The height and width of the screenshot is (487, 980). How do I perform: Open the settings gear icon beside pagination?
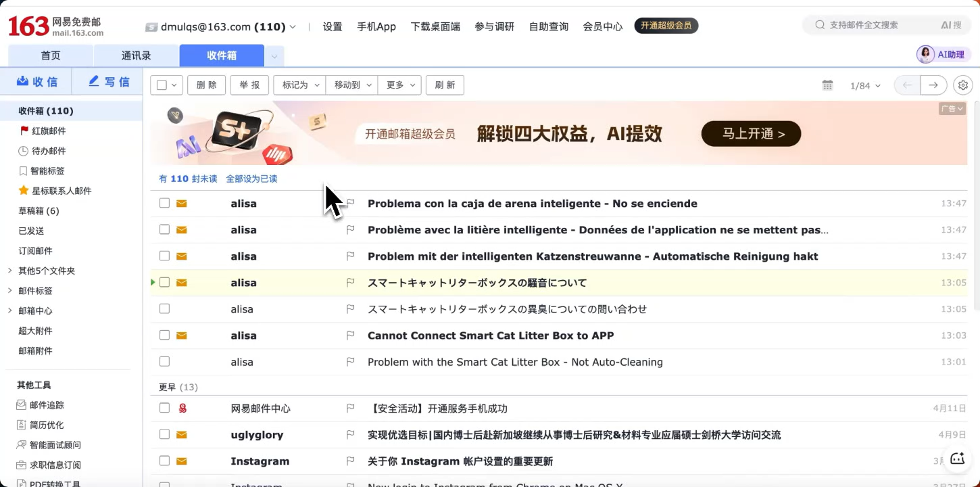coord(963,85)
